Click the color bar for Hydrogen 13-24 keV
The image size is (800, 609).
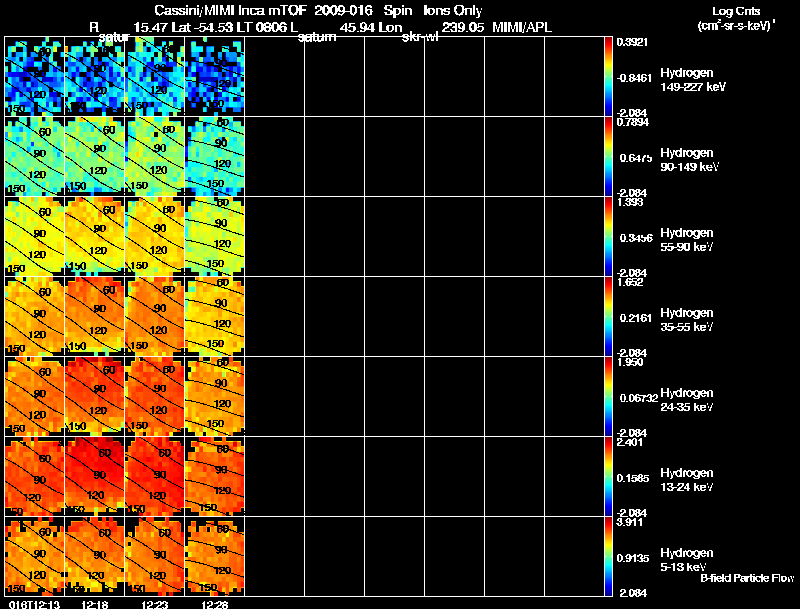point(608,477)
